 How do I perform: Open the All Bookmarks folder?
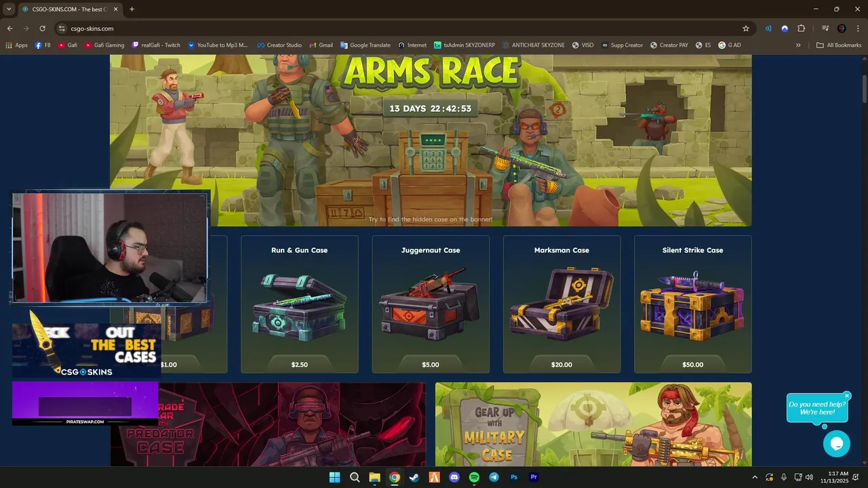click(x=839, y=45)
